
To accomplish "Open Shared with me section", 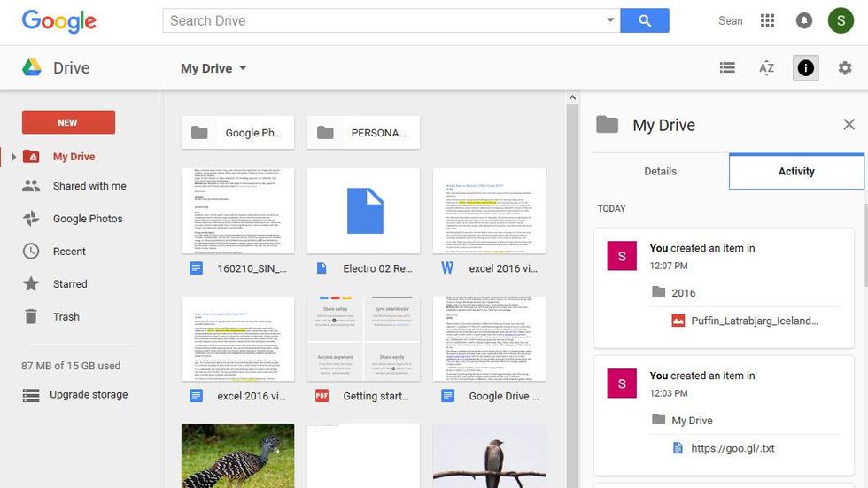I will point(89,186).
